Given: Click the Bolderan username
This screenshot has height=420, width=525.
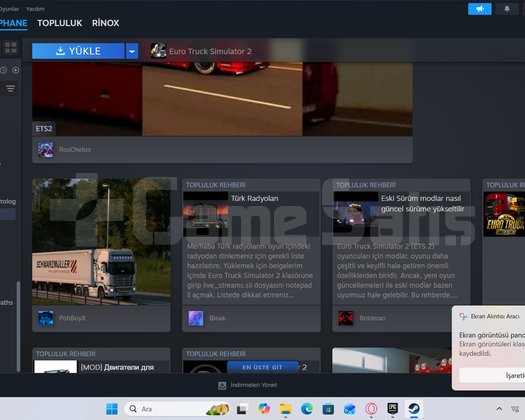Looking at the screenshot, I should tap(372, 318).
